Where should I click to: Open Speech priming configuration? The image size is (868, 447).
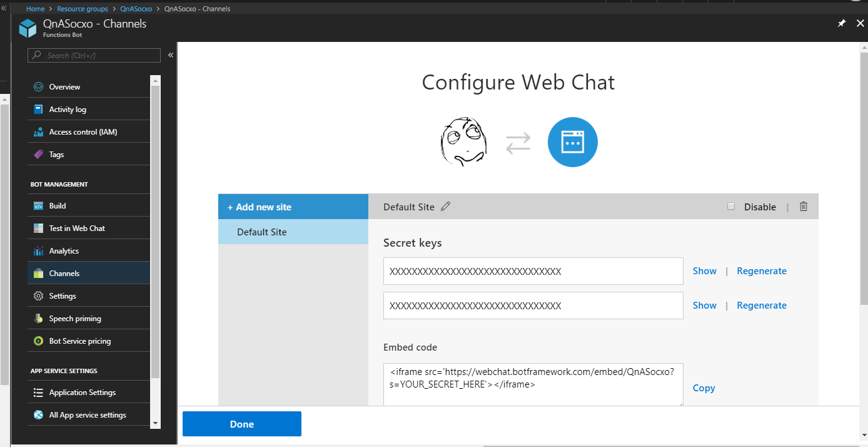(x=39, y=317)
